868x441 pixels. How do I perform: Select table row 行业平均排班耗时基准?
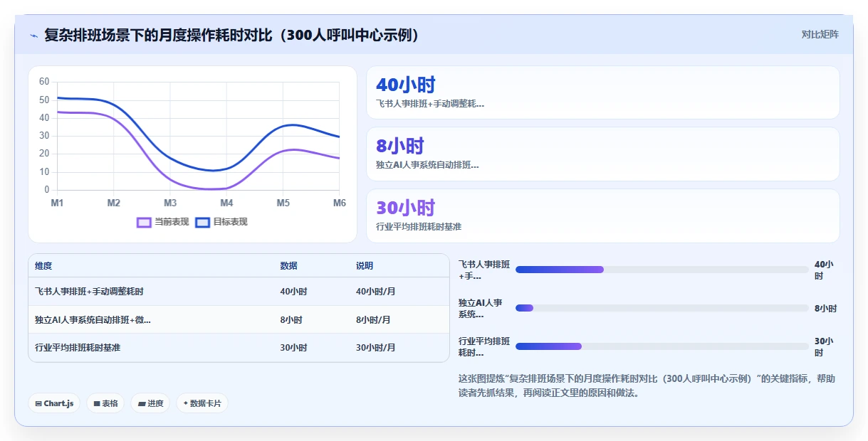[239, 348]
